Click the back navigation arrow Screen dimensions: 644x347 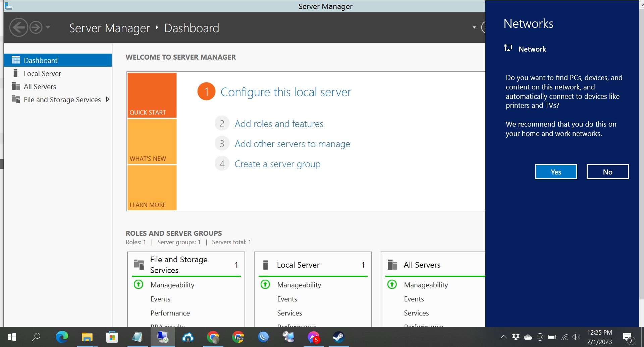(18, 27)
